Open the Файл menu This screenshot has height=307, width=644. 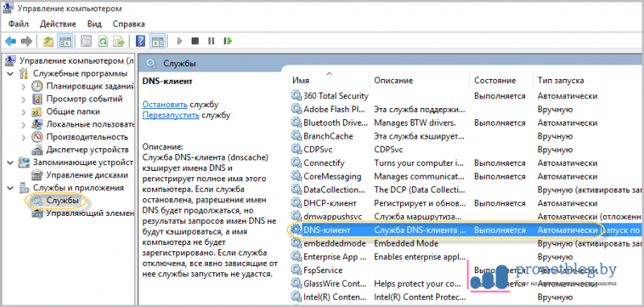tap(19, 24)
